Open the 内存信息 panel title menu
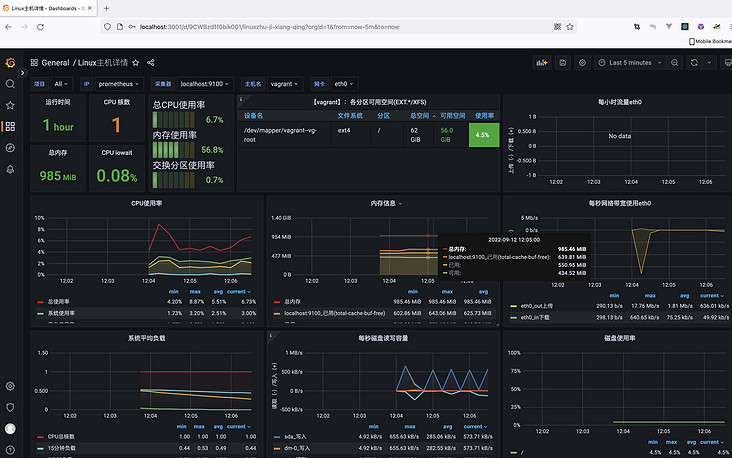This screenshot has height=458, width=732. pos(385,203)
